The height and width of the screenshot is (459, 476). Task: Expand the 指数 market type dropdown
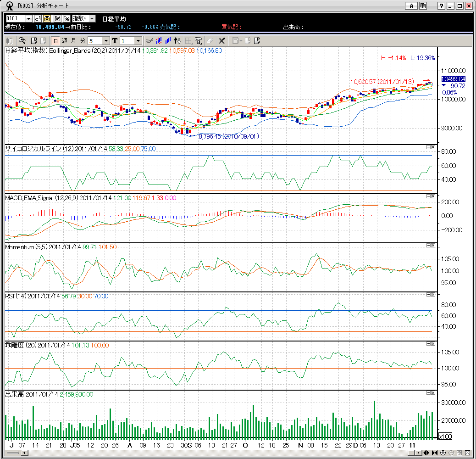pos(92,18)
